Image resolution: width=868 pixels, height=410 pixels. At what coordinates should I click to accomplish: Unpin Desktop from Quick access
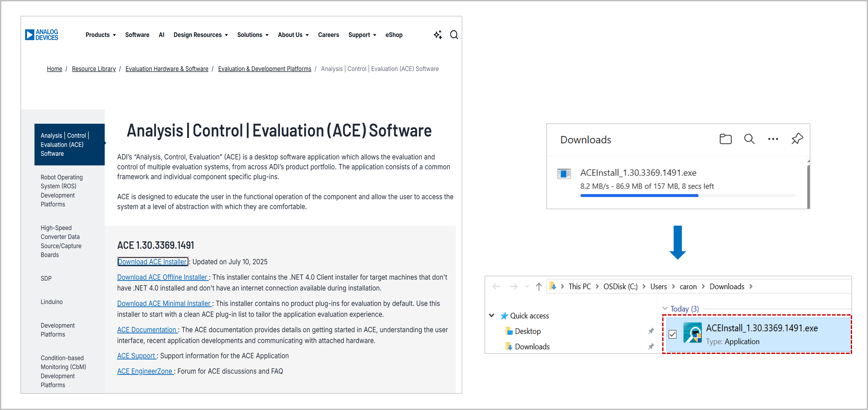click(x=651, y=331)
